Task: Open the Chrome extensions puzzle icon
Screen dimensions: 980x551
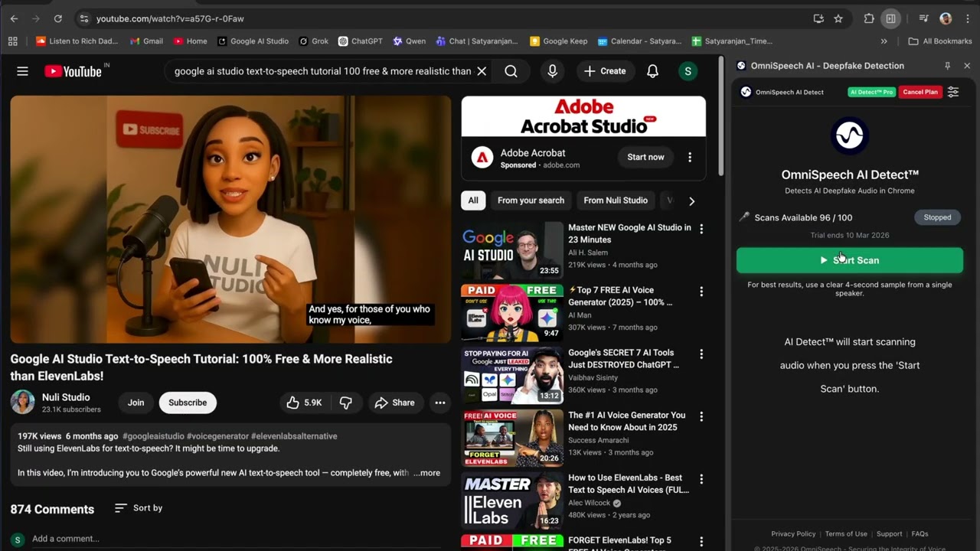Action: point(869,18)
